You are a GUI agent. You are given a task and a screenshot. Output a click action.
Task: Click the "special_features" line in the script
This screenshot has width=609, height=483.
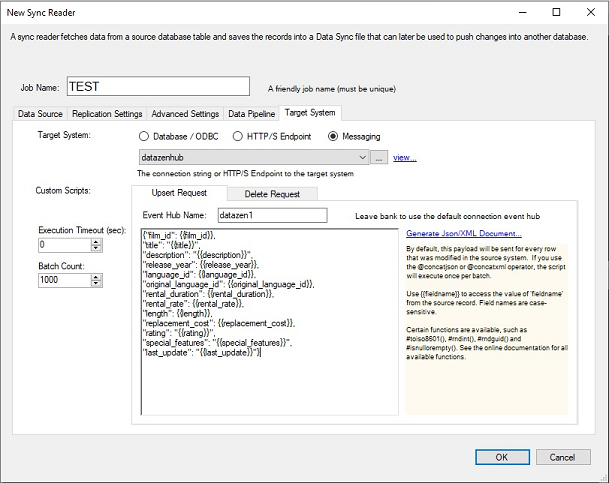218,343
